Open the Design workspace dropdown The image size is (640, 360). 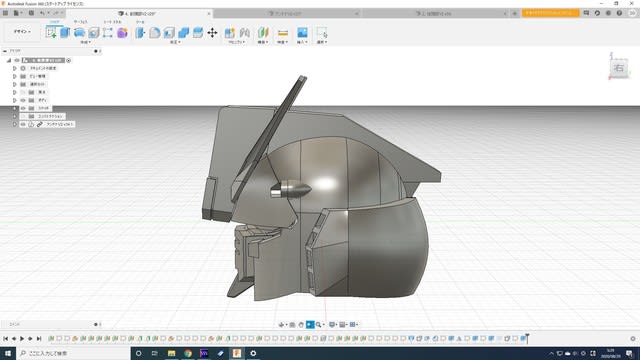pos(22,31)
